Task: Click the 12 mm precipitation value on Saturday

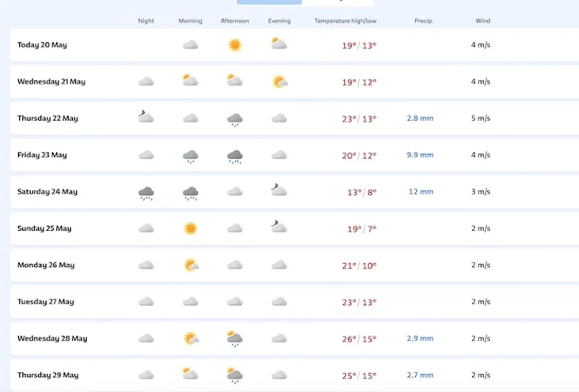Action: click(421, 191)
